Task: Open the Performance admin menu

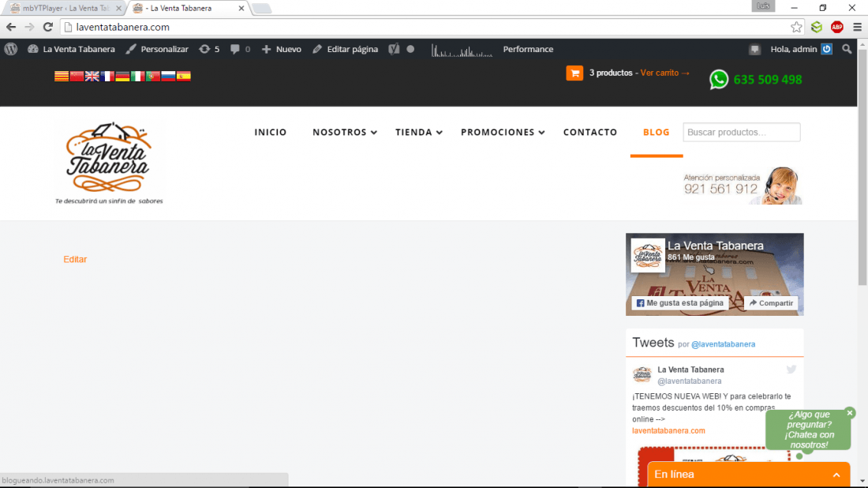Action: click(x=528, y=49)
